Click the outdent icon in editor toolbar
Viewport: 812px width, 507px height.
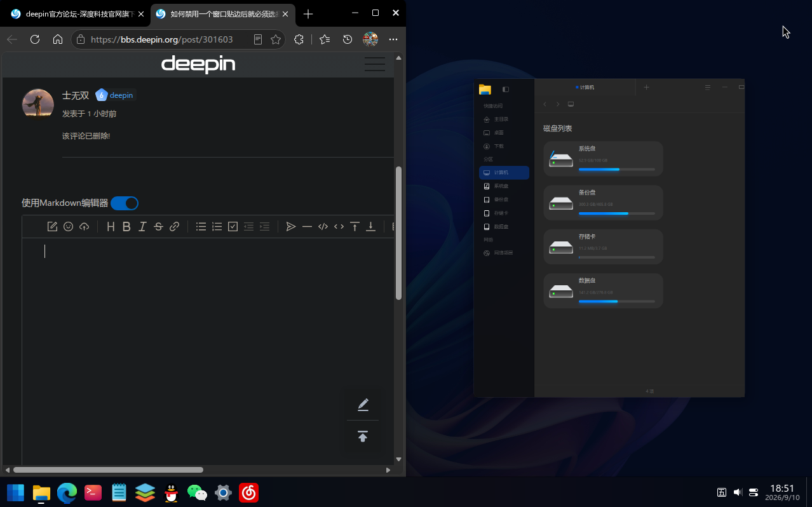(248, 227)
